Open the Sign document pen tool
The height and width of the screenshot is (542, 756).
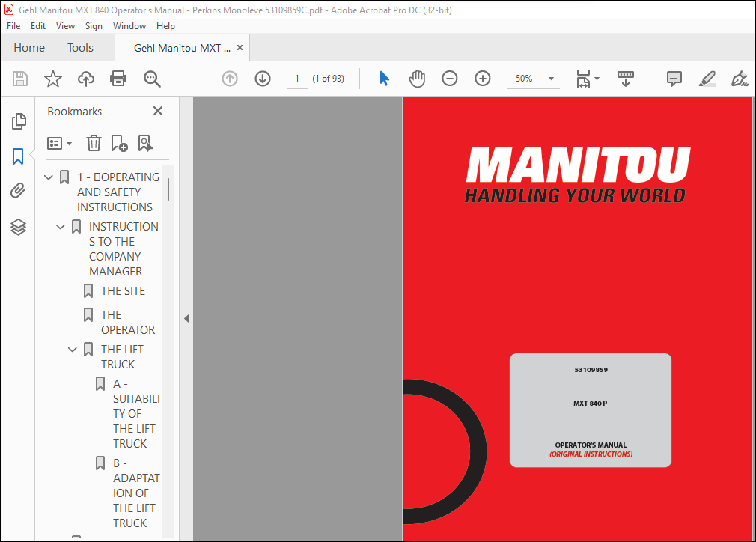pos(739,79)
